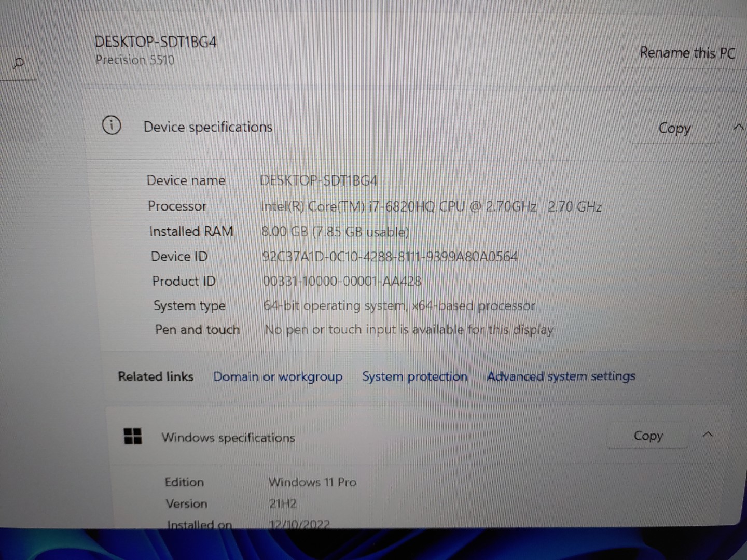
Task: Select Product ID value 00331-10000-00001-AA428
Action: pos(342,281)
